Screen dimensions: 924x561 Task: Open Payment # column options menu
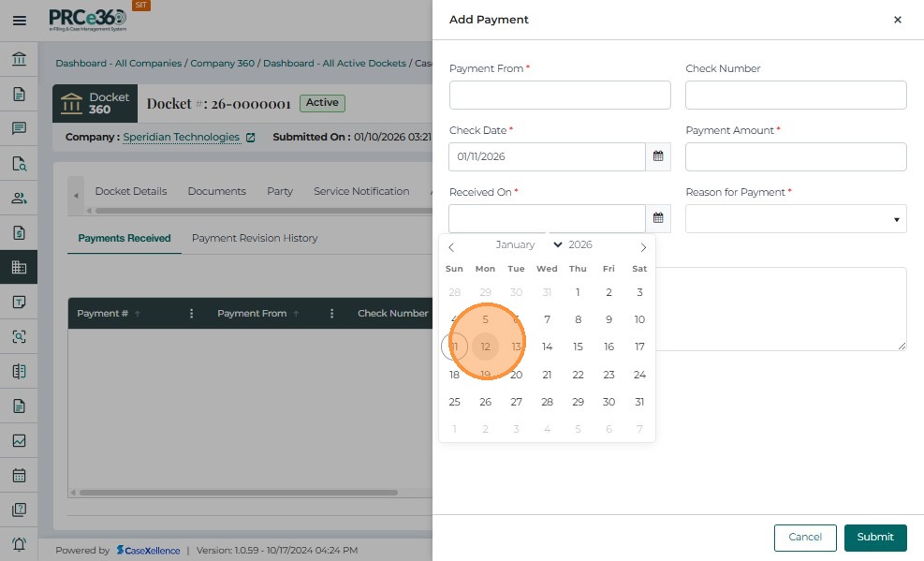(x=192, y=314)
